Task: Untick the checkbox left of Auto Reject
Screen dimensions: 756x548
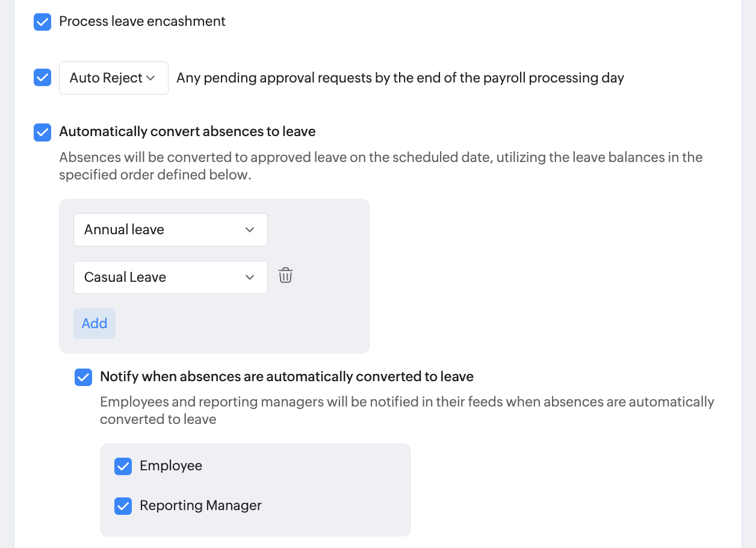Action: (42, 78)
